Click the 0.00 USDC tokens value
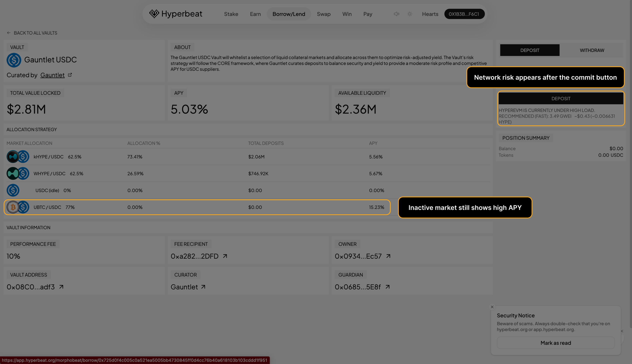 [x=611, y=155]
